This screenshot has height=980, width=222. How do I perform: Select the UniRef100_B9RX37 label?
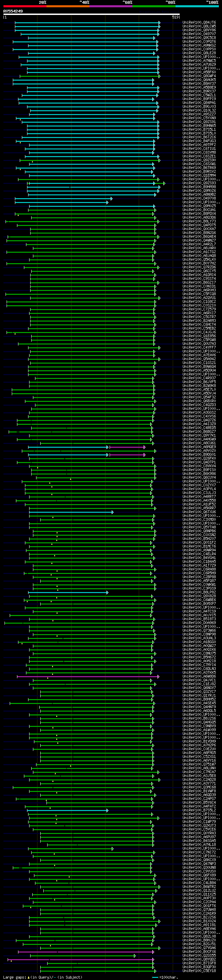click(199, 91)
